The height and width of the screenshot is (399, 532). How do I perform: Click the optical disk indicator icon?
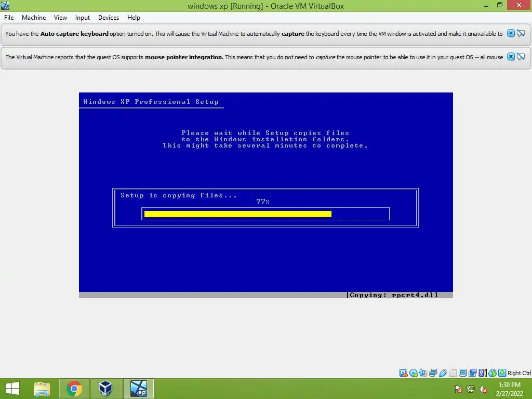tap(413, 373)
